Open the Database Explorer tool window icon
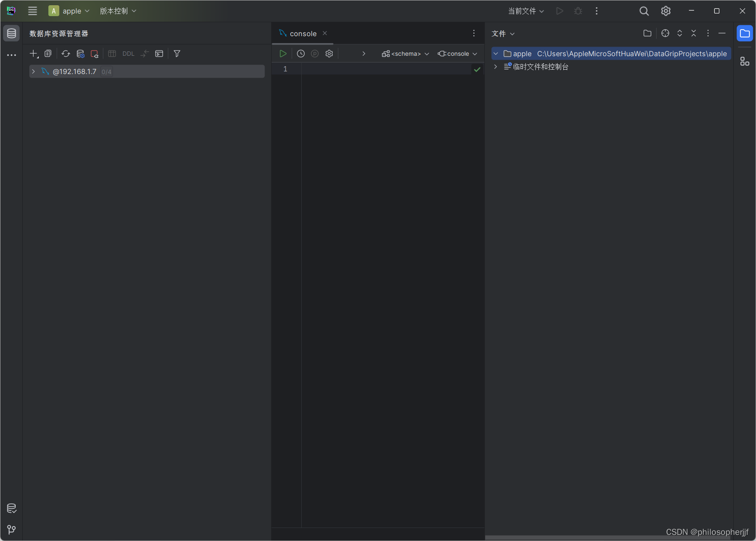The height and width of the screenshot is (541, 756). 12,33
